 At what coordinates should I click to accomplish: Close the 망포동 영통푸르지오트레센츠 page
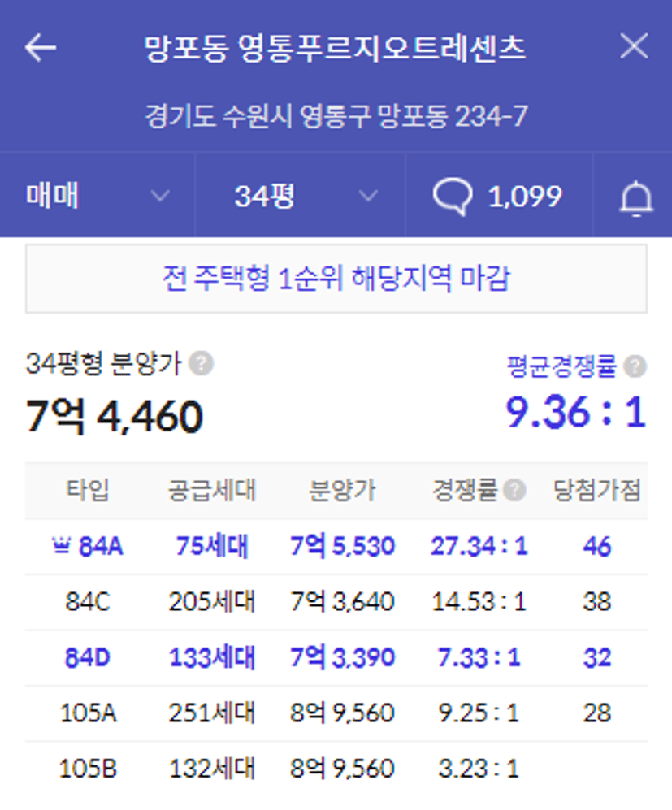point(634,46)
